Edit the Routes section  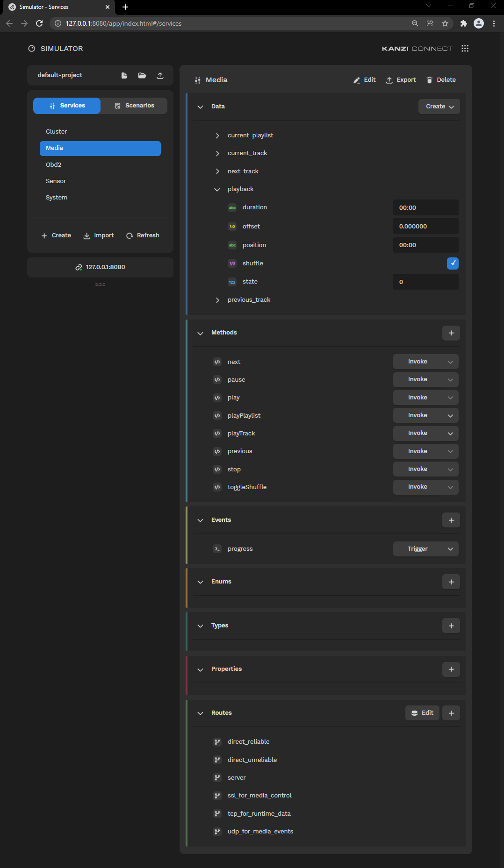tap(422, 713)
